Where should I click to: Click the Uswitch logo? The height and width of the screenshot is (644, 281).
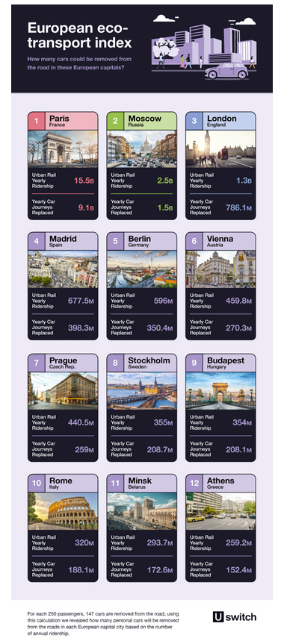click(x=235, y=617)
